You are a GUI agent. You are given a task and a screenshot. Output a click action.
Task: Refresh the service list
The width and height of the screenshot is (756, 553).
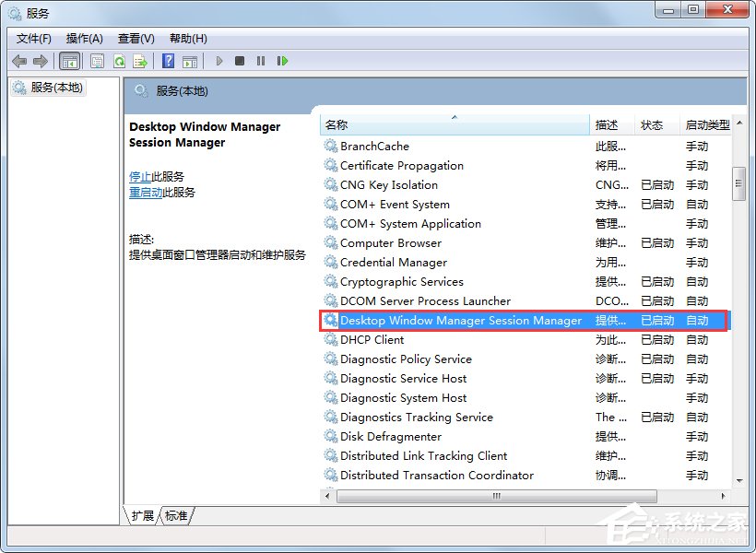coord(121,61)
